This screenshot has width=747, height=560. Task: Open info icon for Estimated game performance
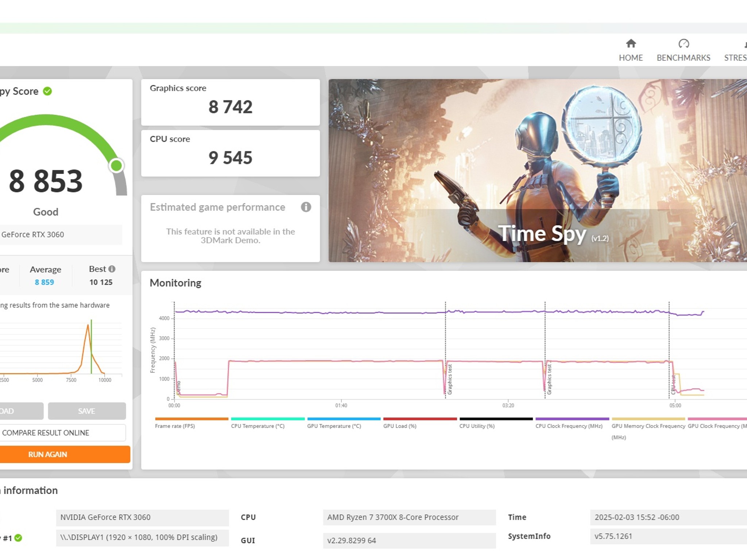pos(306,207)
